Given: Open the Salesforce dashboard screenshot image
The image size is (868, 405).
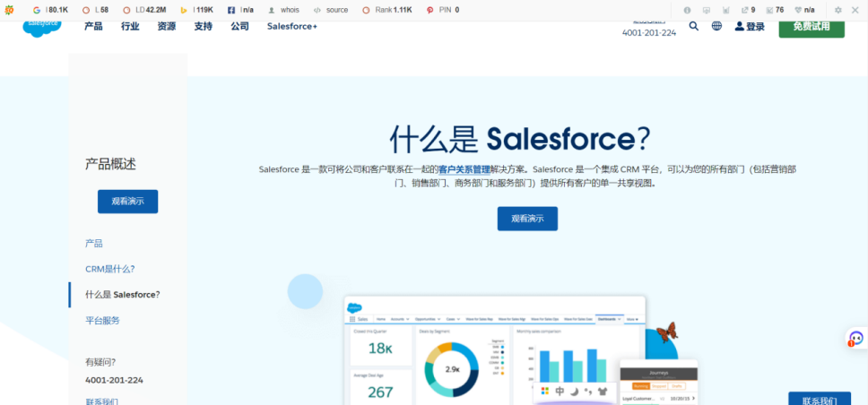Looking at the screenshot, I should pyautogui.click(x=495, y=350).
